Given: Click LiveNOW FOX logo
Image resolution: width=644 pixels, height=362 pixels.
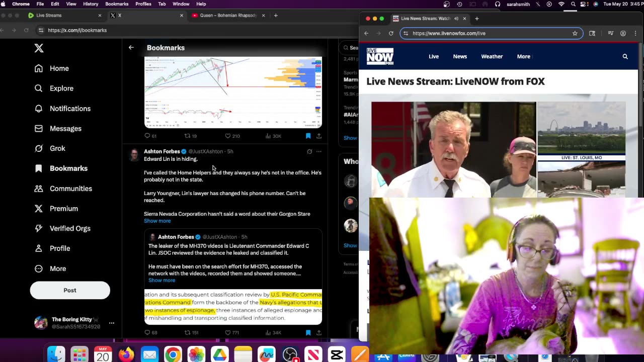Looking at the screenshot, I should coord(380,57).
